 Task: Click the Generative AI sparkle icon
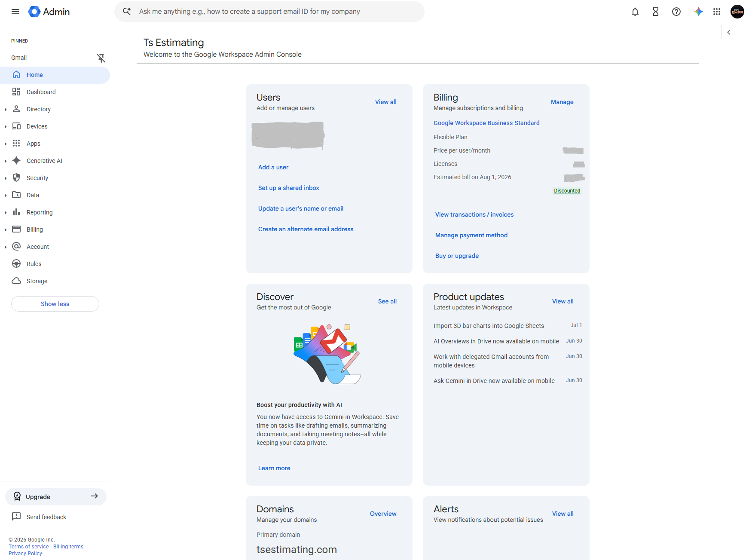coord(16,160)
